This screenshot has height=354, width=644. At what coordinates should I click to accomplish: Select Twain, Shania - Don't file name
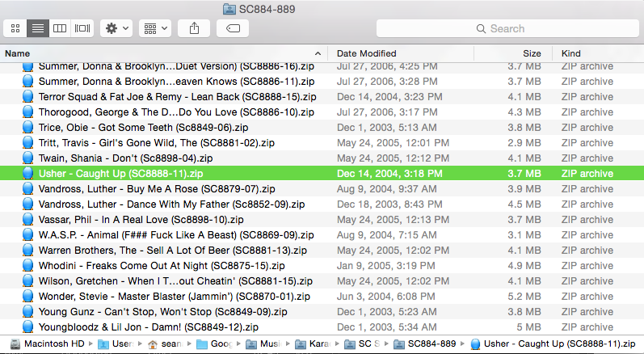126,158
